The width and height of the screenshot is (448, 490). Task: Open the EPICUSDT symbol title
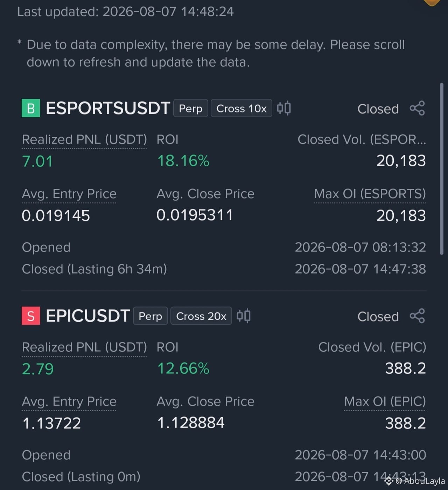tap(88, 316)
